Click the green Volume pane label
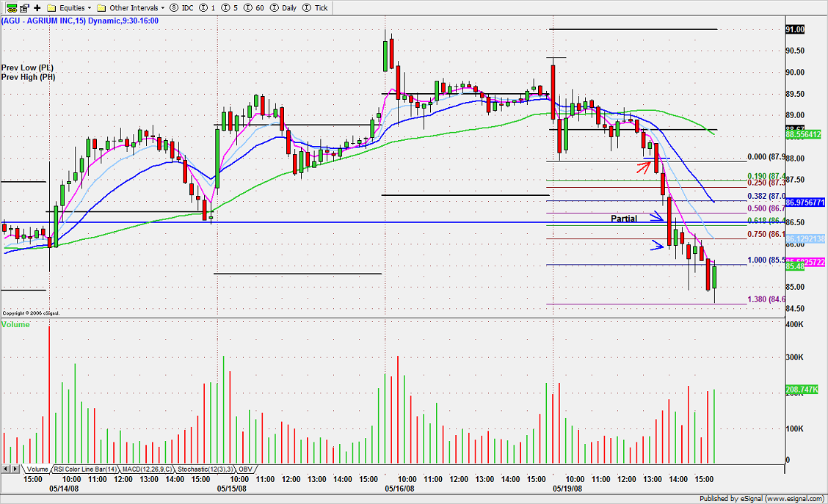This screenshot has height=504, width=828. pos(15,324)
